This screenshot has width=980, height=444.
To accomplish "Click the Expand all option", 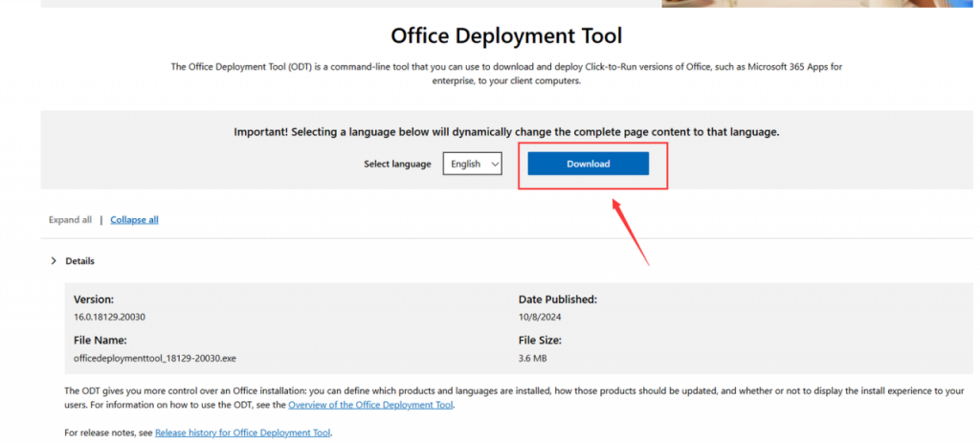I will click(71, 220).
